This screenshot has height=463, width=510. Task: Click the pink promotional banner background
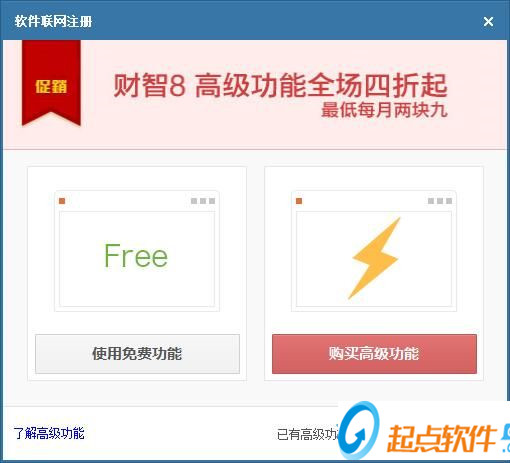(255, 95)
